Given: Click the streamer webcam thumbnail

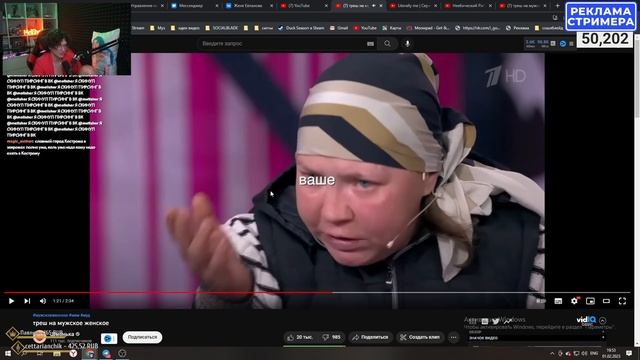Looking at the screenshot, I should (x=67, y=39).
